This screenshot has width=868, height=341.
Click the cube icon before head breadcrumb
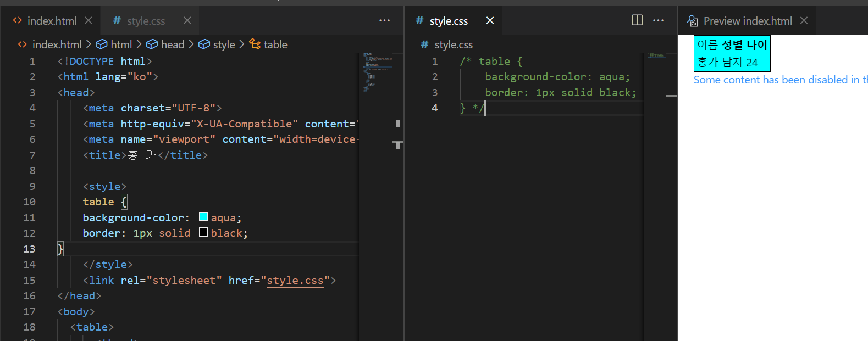(x=152, y=44)
